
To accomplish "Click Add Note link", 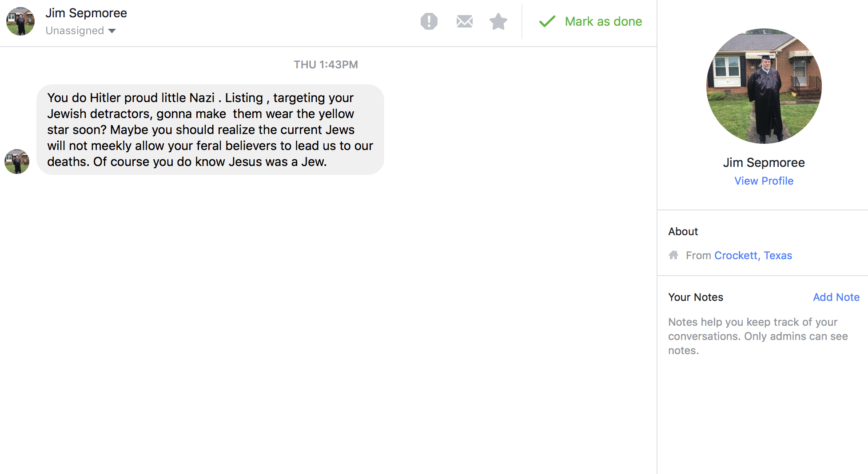I will pos(836,297).
